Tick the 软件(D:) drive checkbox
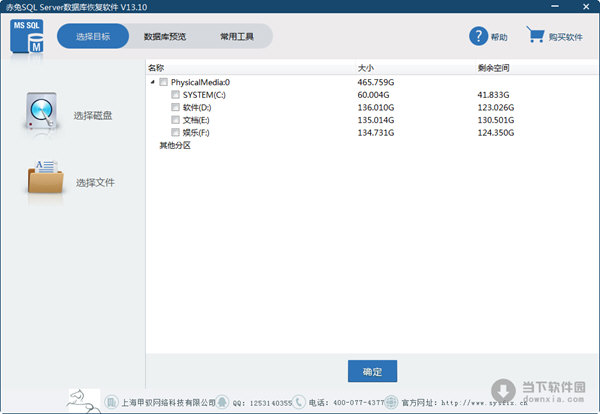Screen dimensions: 600x414 click(176, 107)
